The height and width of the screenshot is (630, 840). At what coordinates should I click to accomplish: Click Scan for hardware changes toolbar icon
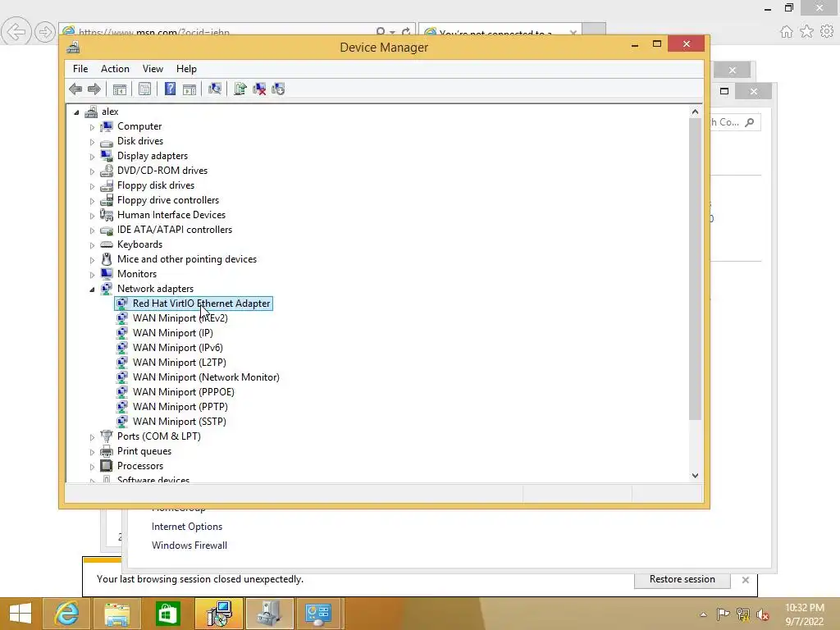215,89
